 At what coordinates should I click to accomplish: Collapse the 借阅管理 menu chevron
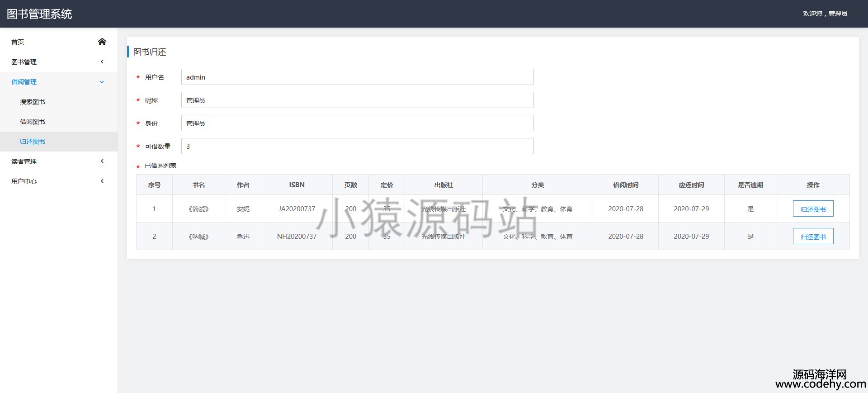(102, 82)
